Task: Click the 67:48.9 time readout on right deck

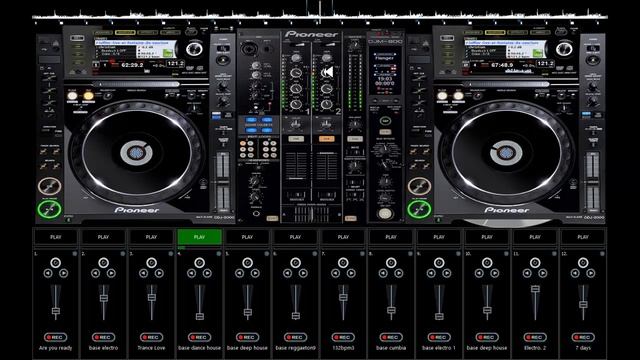Action: [x=502, y=64]
